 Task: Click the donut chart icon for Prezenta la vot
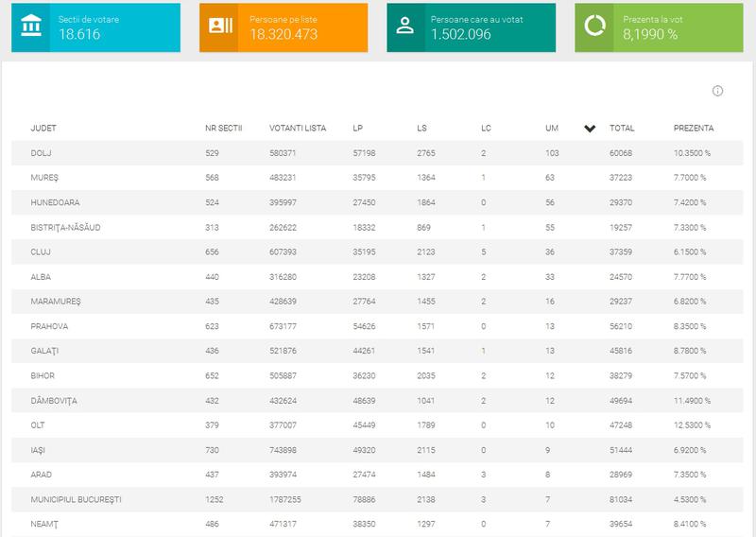click(593, 26)
